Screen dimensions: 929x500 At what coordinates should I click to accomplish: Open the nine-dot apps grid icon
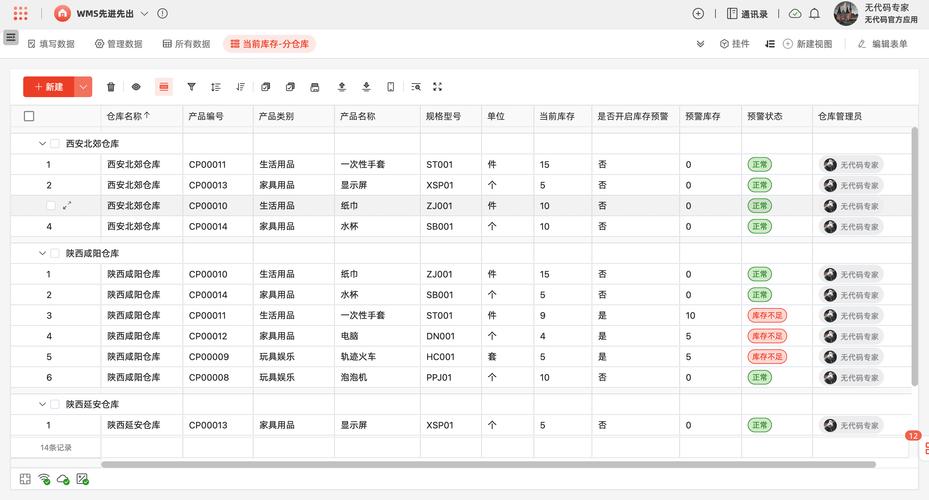tap(20, 13)
